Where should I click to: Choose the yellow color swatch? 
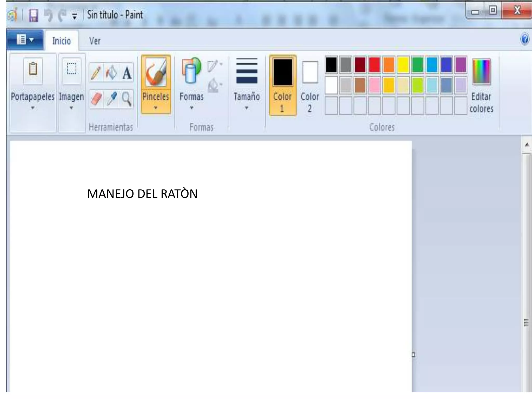403,65
